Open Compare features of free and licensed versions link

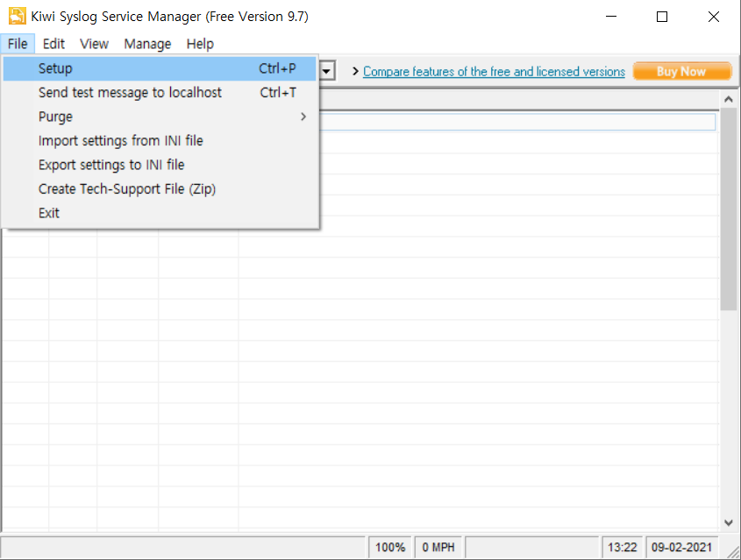(x=494, y=71)
